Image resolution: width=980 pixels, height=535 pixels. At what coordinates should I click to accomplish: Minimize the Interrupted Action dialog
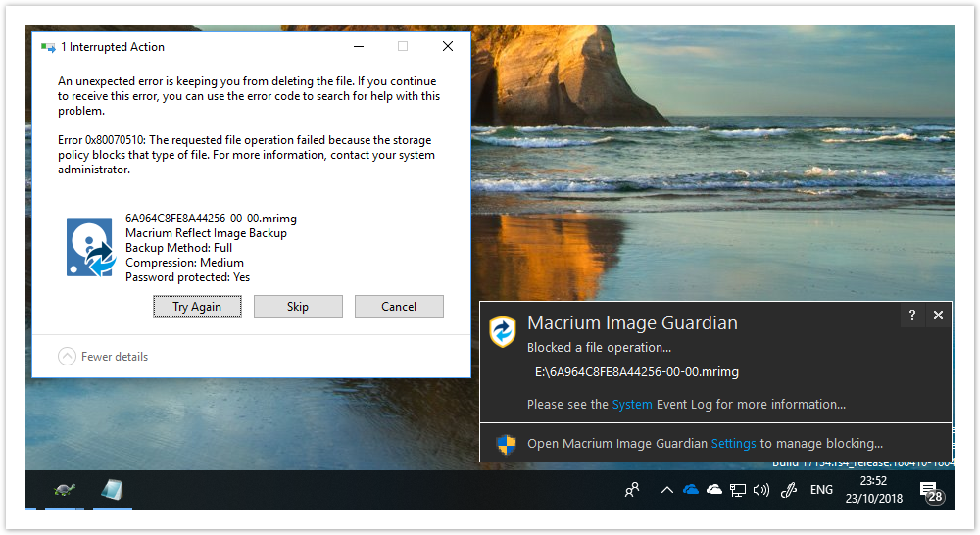[359, 46]
